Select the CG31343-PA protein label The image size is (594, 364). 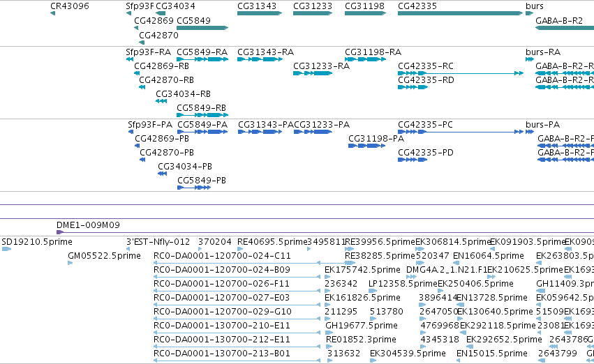tap(266, 125)
